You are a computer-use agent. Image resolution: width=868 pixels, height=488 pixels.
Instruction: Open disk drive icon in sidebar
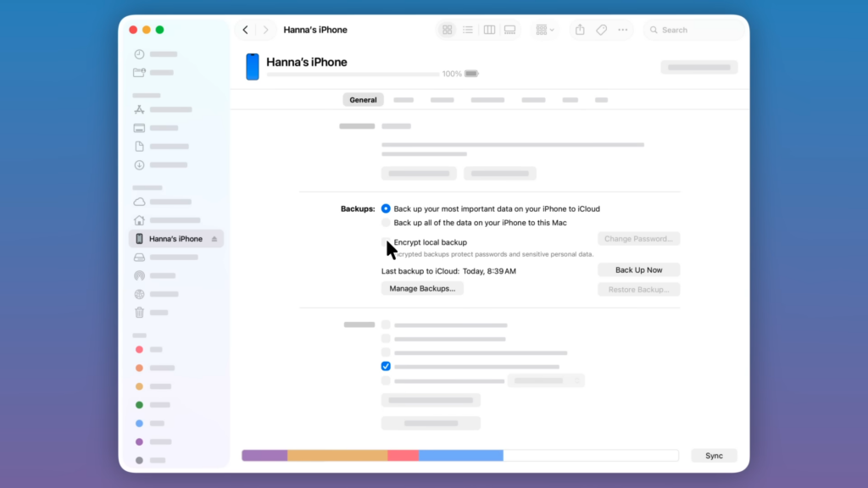140,258
